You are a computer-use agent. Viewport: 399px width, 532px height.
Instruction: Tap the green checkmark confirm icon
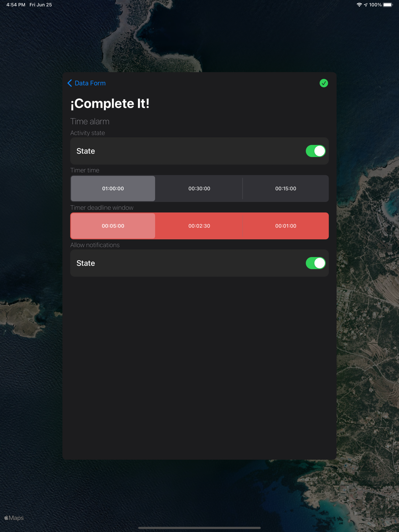(324, 83)
